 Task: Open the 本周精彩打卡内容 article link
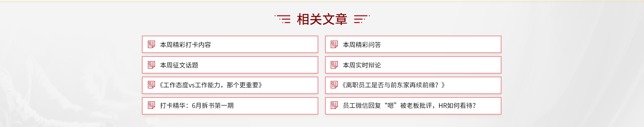click(185, 45)
